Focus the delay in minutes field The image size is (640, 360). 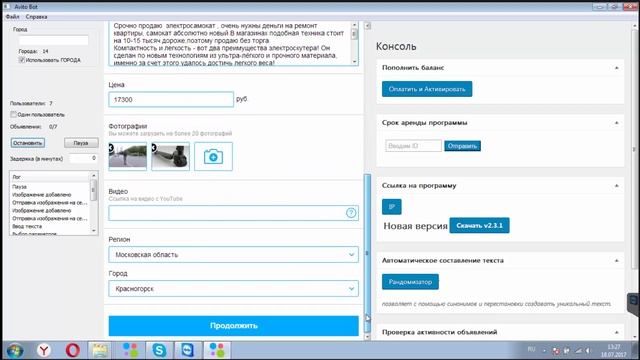(x=83, y=158)
